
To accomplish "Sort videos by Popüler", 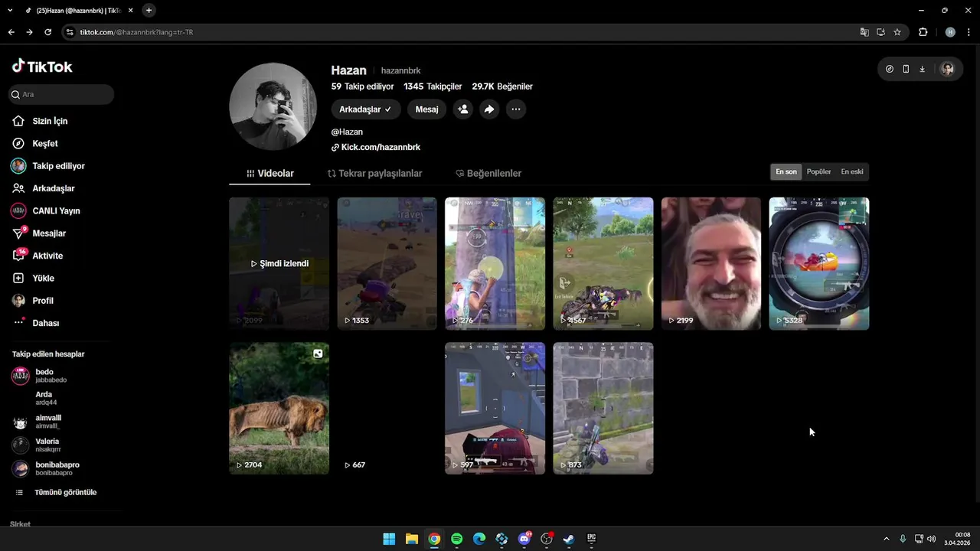I will coord(818,171).
